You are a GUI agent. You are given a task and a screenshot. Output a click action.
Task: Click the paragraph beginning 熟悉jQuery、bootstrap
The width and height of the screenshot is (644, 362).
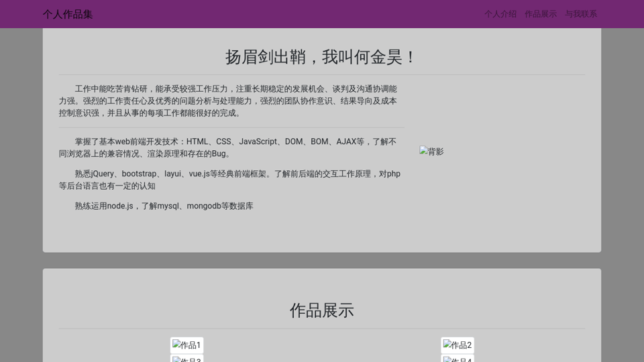[228, 180]
